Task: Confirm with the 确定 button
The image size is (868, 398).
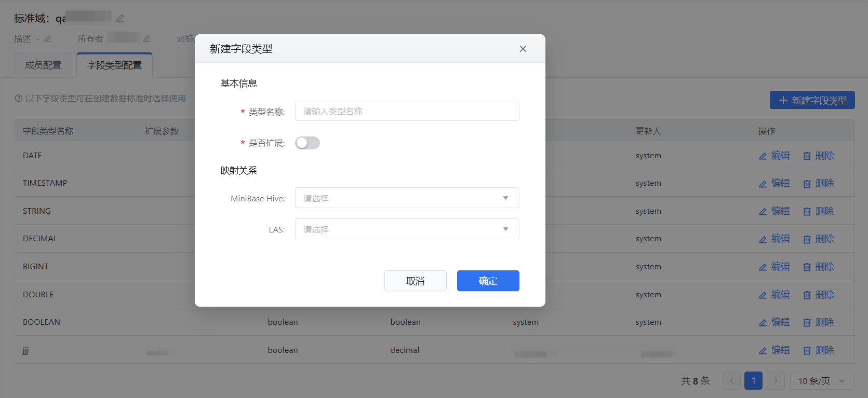Action: [x=488, y=281]
